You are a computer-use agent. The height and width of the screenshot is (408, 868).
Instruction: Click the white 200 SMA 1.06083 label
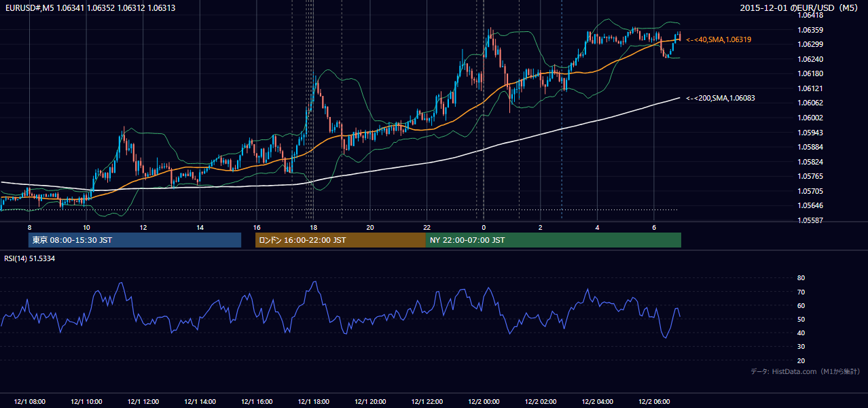720,98
